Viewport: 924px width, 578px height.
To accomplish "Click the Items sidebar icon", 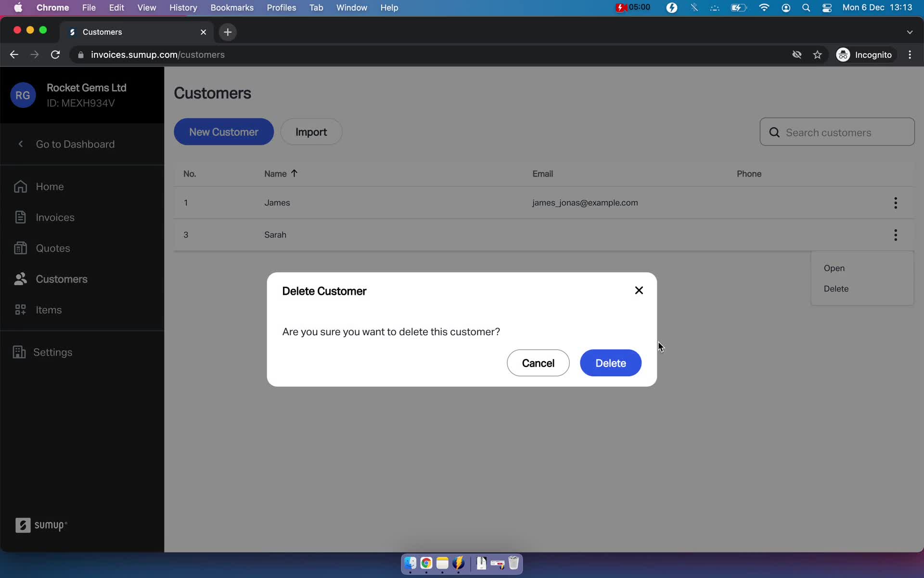I will pos(20,310).
